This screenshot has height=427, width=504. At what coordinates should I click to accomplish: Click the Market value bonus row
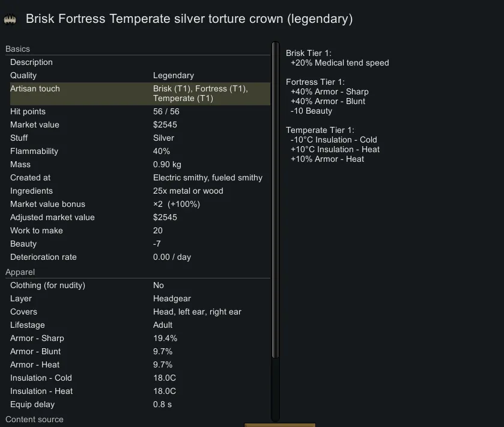click(139, 204)
